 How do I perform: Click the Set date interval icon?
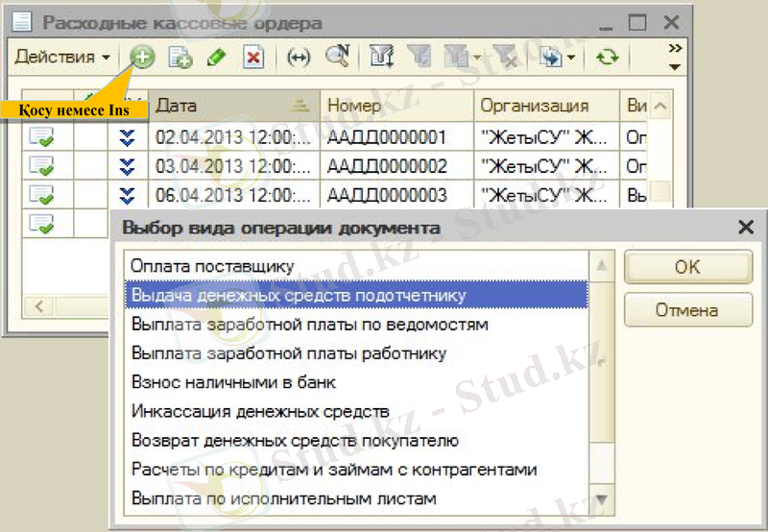pos(300,58)
